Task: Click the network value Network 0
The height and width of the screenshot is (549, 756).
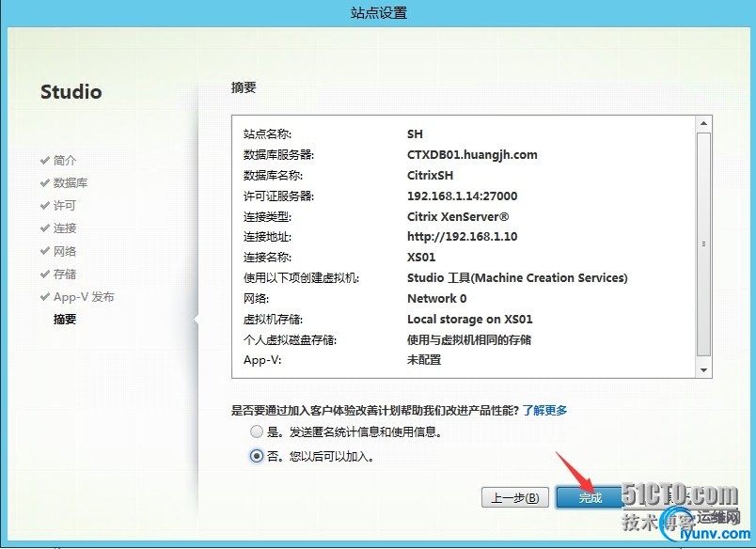Action: (437, 298)
